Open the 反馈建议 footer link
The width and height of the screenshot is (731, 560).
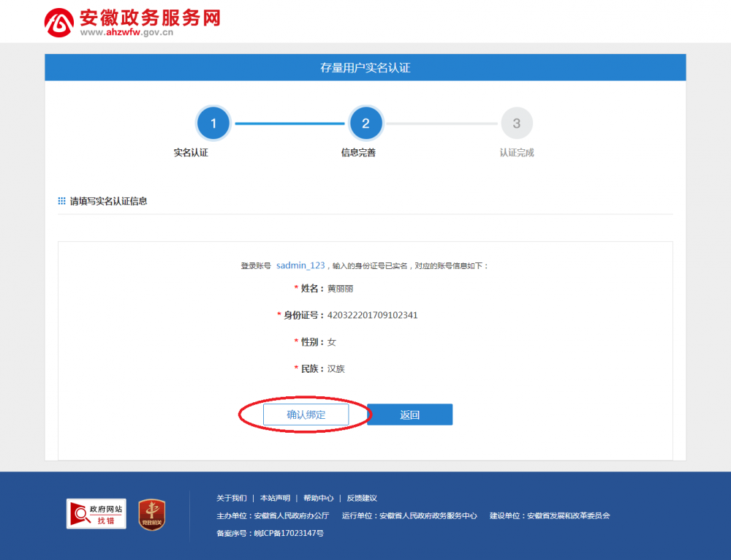(362, 498)
